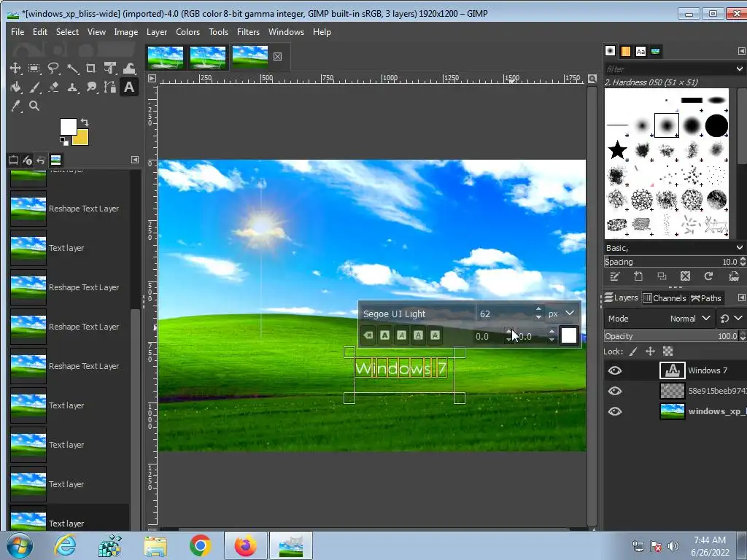This screenshot has height=560, width=747.
Task: Select the Unified Transform tool
Action: point(110,68)
